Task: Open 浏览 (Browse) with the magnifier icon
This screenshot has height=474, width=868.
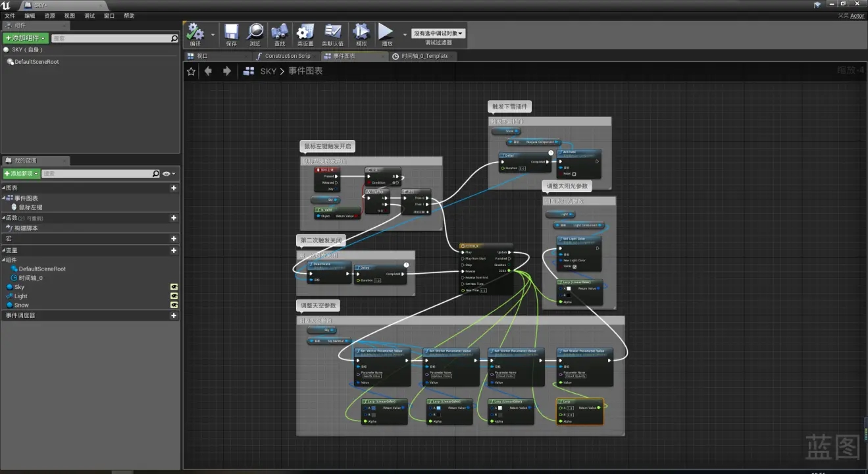Action: point(255,32)
